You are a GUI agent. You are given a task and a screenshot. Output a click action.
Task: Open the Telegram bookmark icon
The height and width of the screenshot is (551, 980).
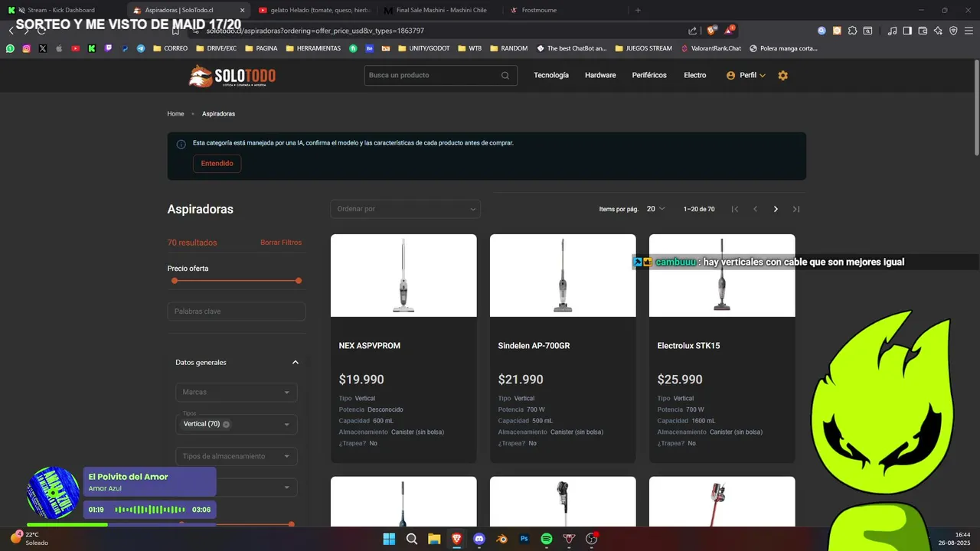(141, 48)
